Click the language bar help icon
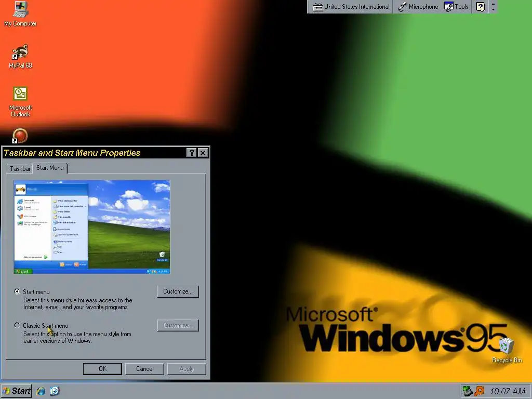 [x=480, y=7]
